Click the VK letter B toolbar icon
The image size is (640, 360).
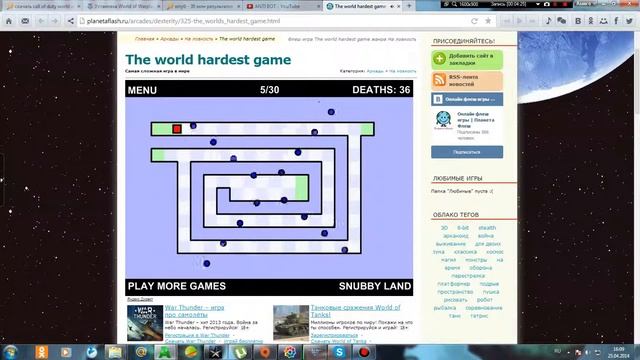[x=578, y=21]
